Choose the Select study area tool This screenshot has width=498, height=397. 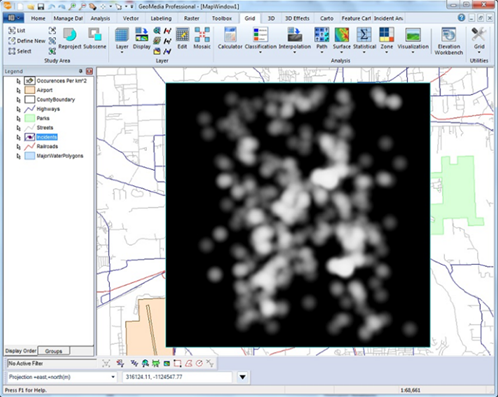click(x=20, y=51)
